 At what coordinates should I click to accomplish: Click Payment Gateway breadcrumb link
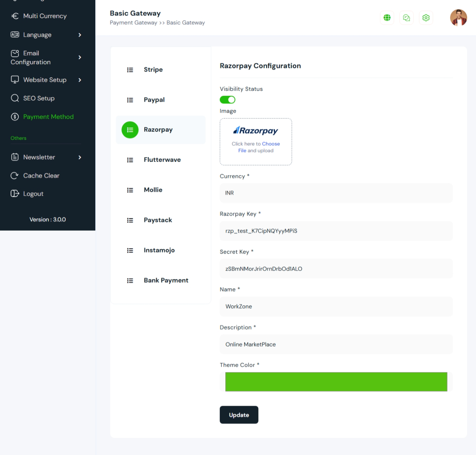(133, 23)
